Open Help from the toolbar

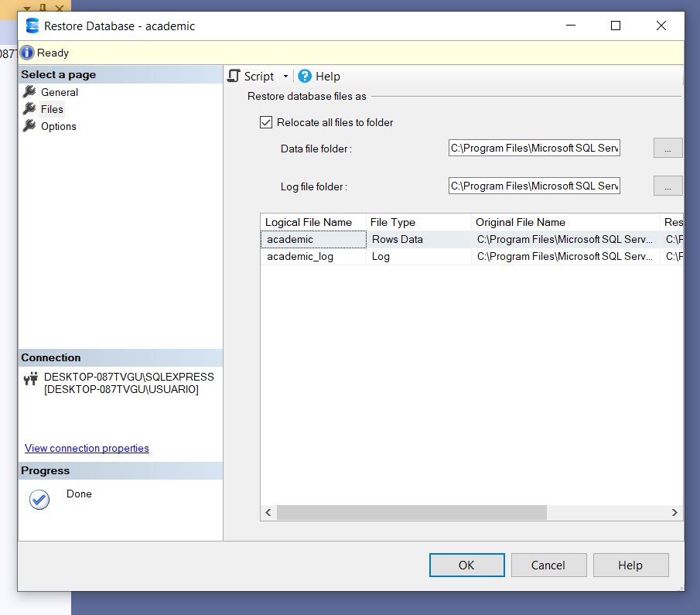319,77
